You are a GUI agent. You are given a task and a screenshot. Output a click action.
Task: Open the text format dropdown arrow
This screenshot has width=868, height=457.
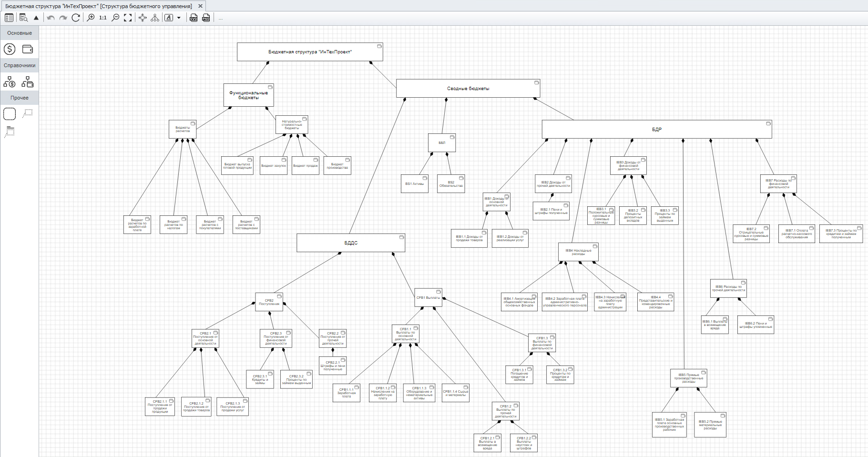point(179,18)
